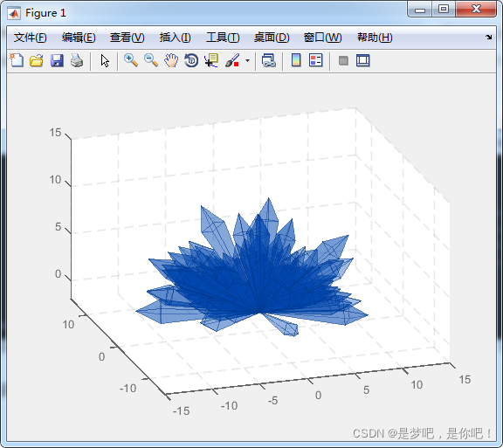Open the 文件(F) menu

click(x=31, y=38)
